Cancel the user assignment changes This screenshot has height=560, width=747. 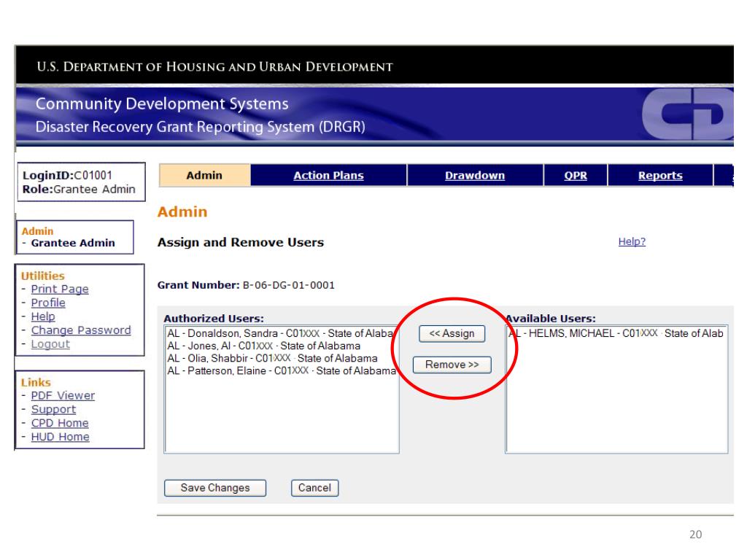pyautogui.click(x=314, y=488)
